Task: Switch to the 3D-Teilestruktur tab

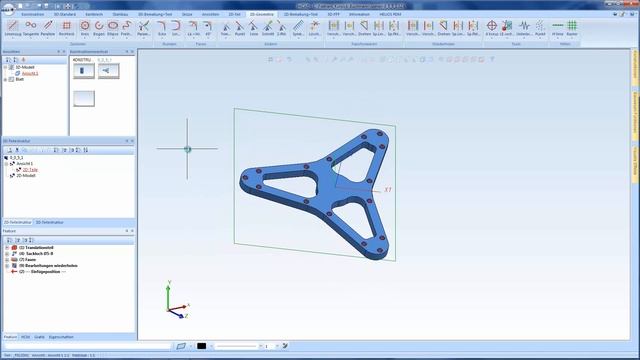Action: pos(50,222)
